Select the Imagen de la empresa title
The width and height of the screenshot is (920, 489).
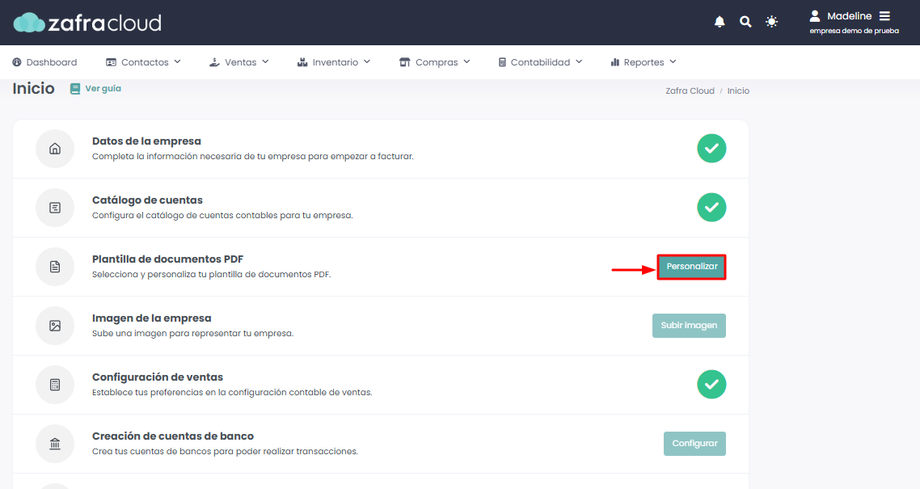click(151, 318)
